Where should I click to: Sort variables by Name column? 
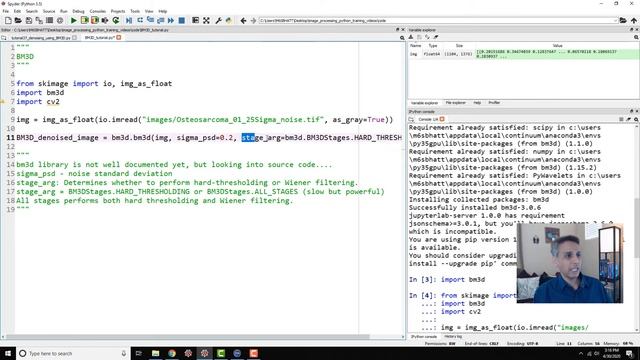415,46
